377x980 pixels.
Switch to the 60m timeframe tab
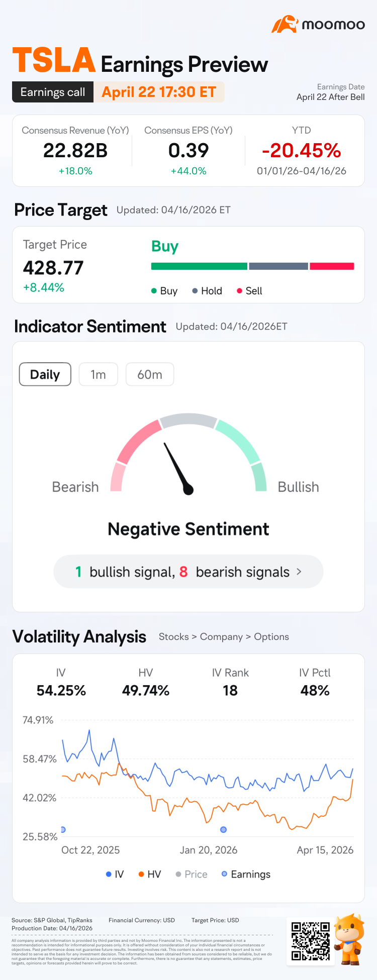[x=150, y=374]
